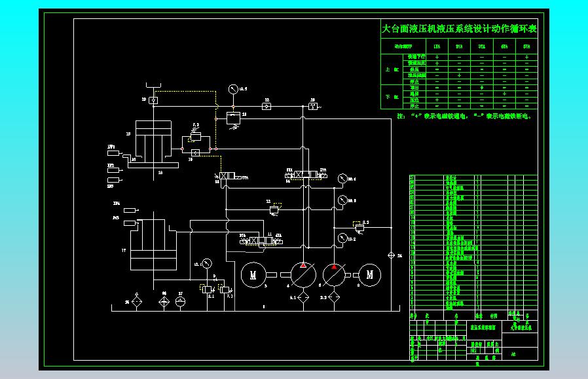Click pressure gauge labeled 10.4

[342, 179]
